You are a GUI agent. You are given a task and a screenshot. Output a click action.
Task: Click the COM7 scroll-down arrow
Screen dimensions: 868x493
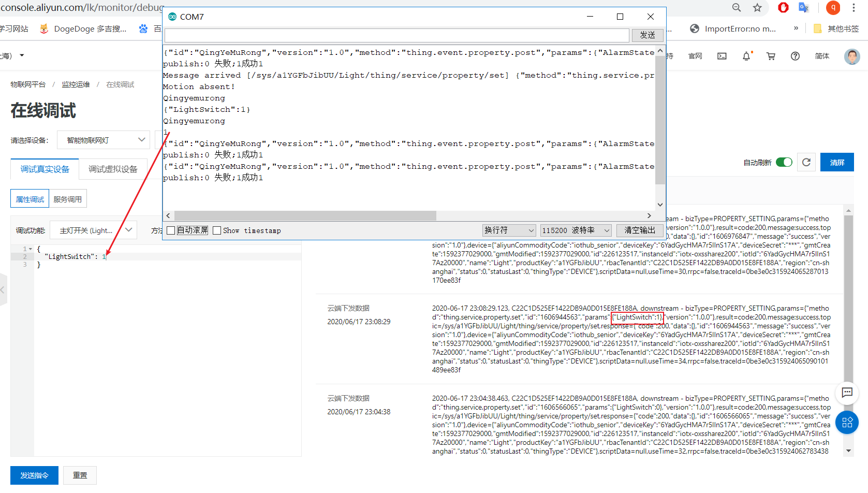(660, 205)
